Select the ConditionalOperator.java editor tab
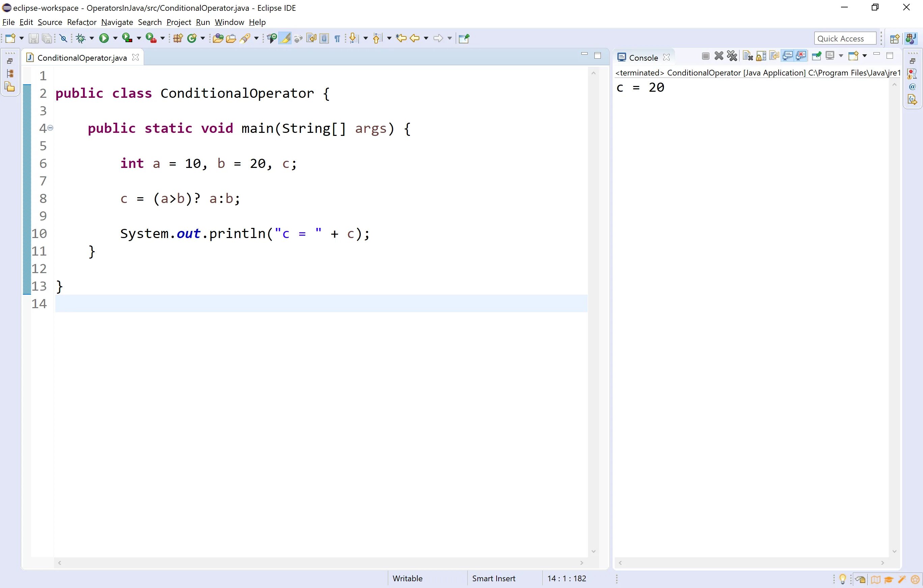 click(82, 57)
